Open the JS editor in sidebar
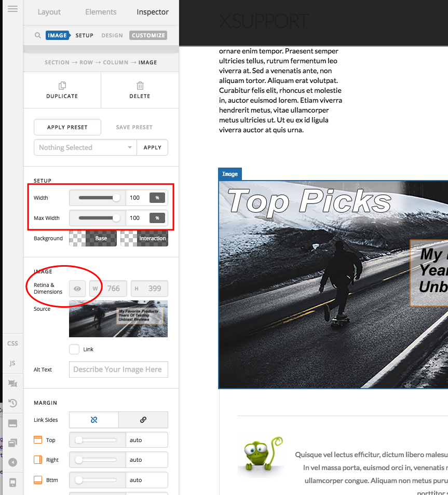This screenshot has height=495, width=448. (x=12, y=363)
